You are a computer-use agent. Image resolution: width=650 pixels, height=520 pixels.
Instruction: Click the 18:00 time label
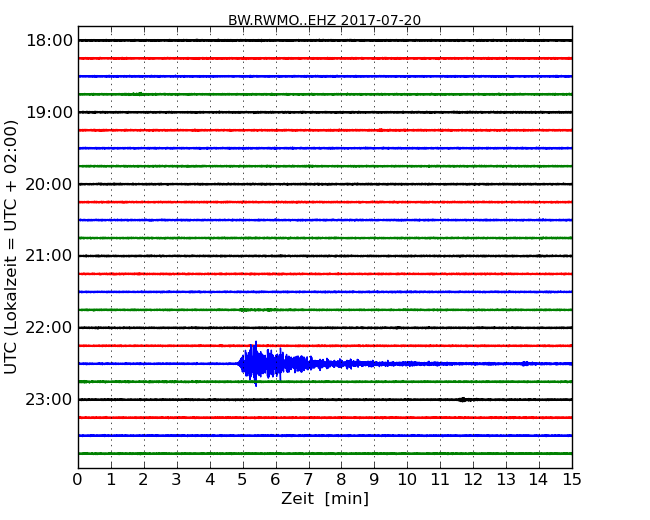pyautogui.click(x=49, y=41)
